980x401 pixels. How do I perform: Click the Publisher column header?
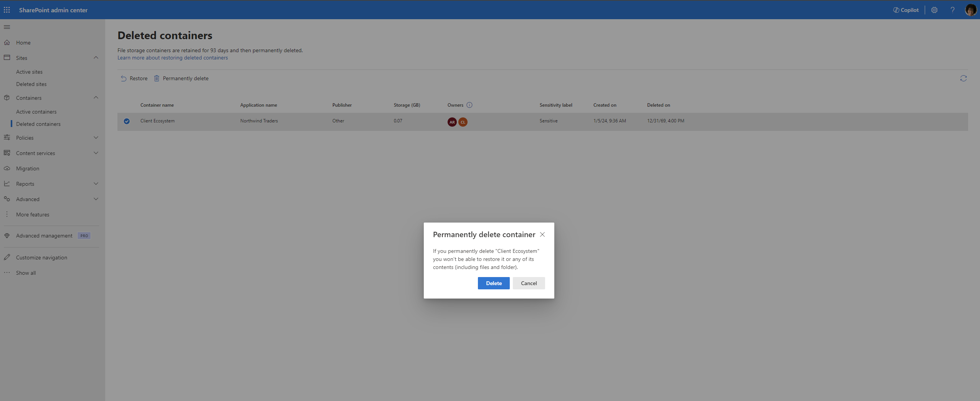(342, 105)
